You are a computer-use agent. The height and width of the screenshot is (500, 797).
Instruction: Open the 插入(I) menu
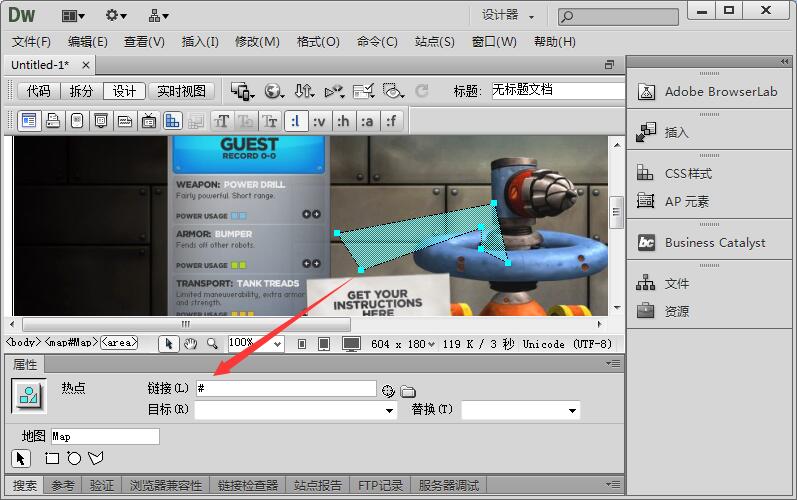200,42
